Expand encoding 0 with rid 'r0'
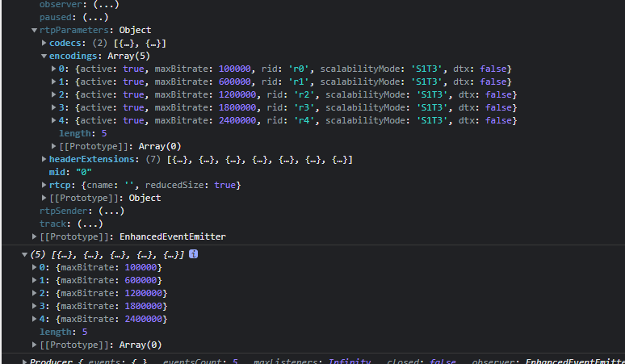 click(53, 69)
